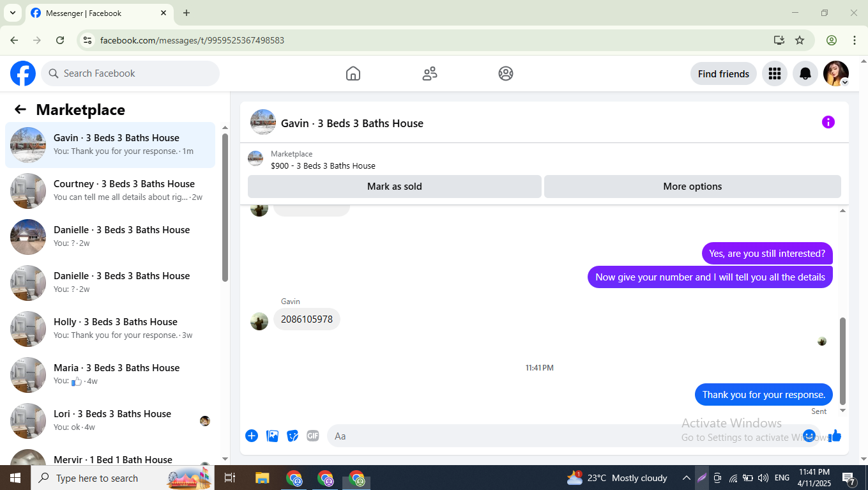Open the Facebook menu grid icon

[x=775, y=73]
